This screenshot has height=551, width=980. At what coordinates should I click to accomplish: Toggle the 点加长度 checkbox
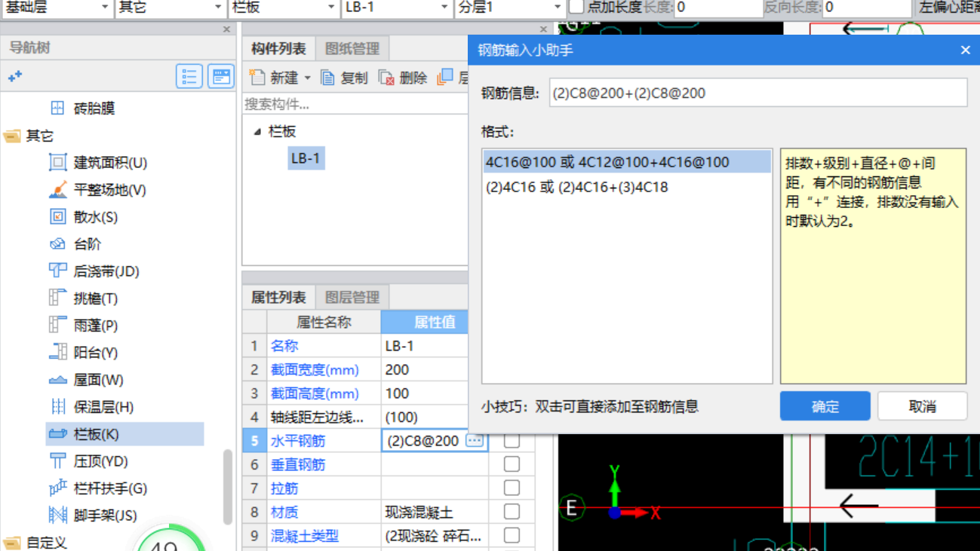point(576,8)
